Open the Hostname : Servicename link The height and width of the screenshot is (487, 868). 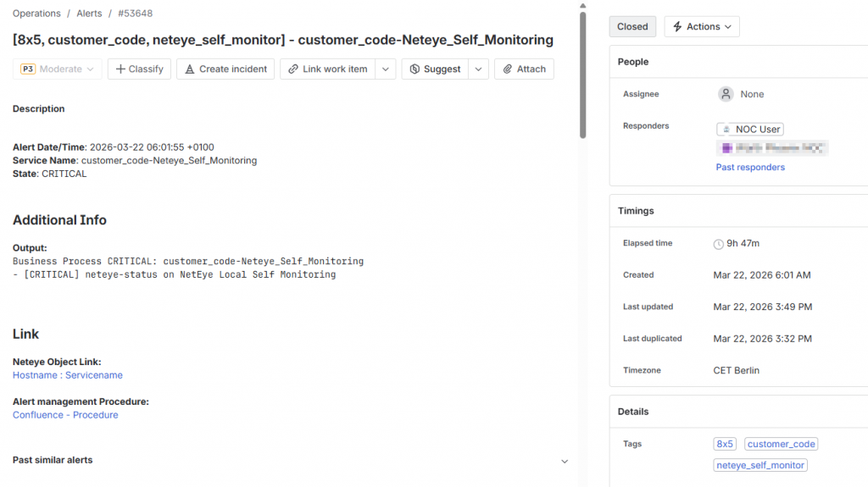click(68, 375)
